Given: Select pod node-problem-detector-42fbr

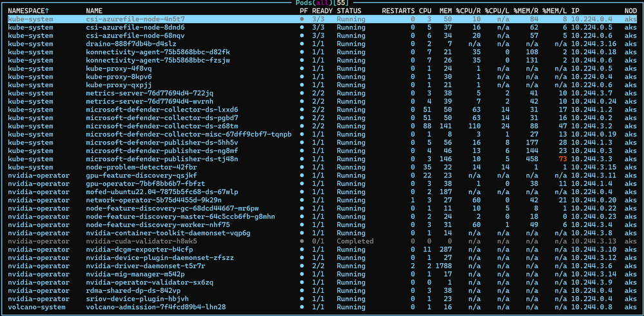Looking at the screenshot, I should click(x=322, y=167).
